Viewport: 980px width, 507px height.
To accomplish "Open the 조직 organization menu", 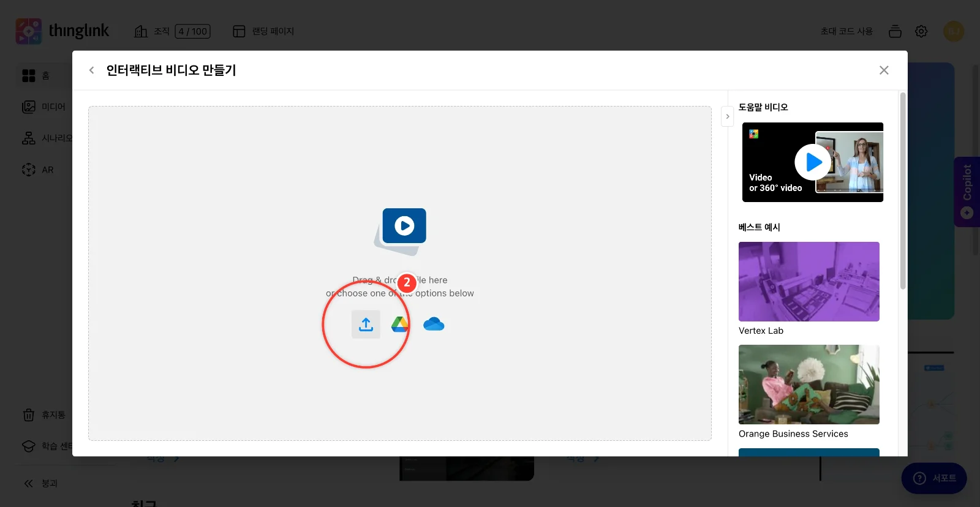I will click(152, 31).
